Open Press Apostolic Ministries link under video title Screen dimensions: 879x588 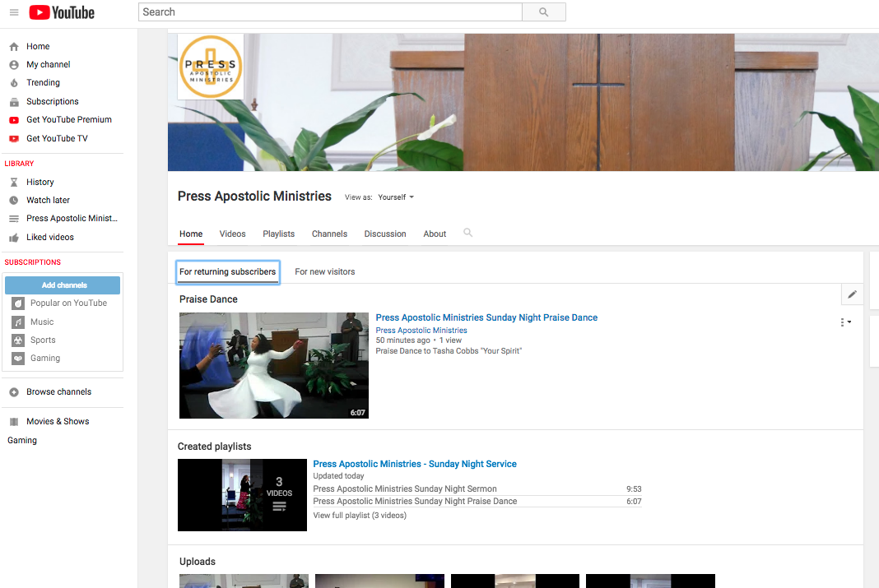click(421, 331)
